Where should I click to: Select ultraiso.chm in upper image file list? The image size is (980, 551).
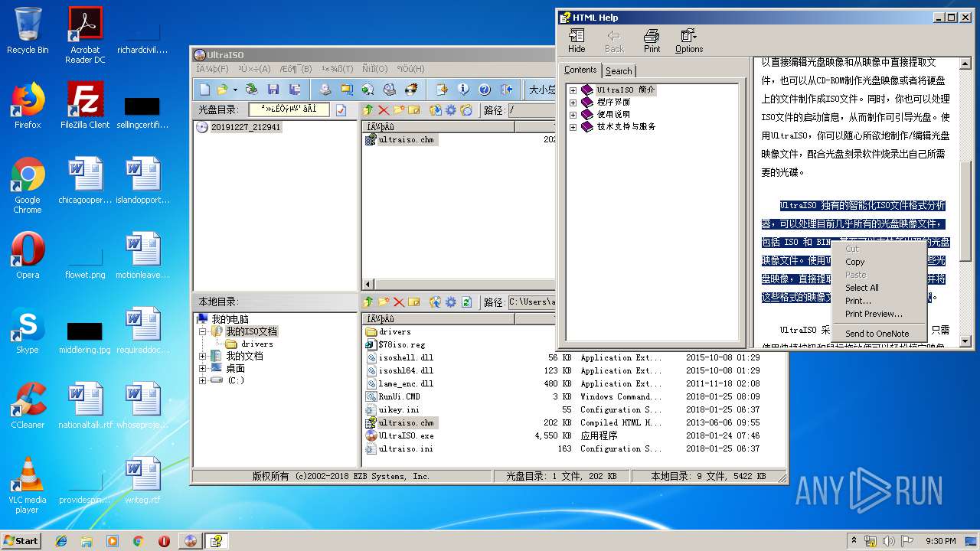click(x=406, y=140)
